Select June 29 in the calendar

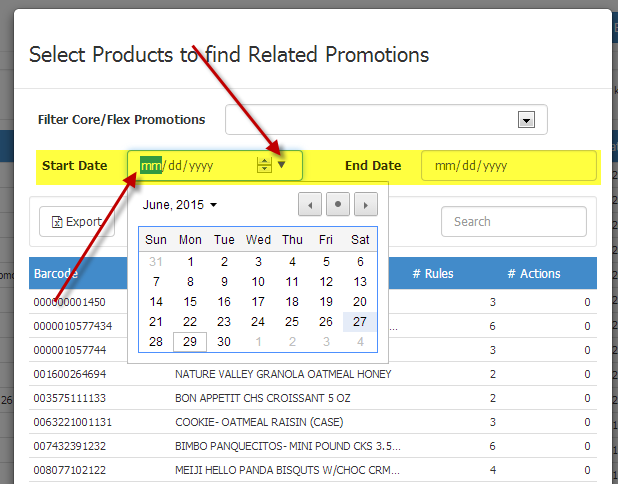190,342
